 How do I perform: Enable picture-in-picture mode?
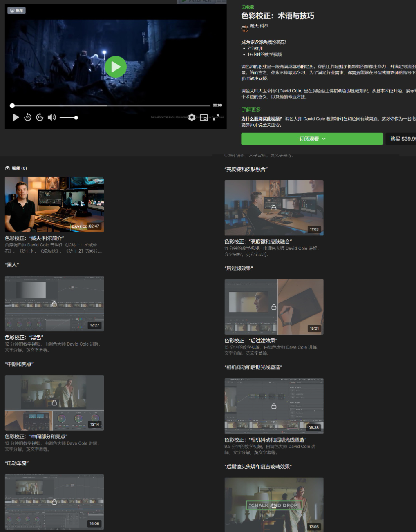point(204,118)
